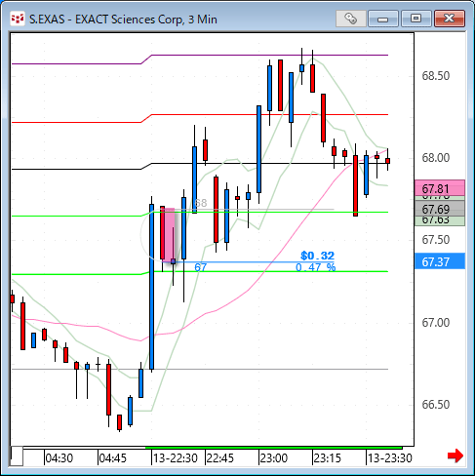Click the blue 67.37 price label

(440, 261)
